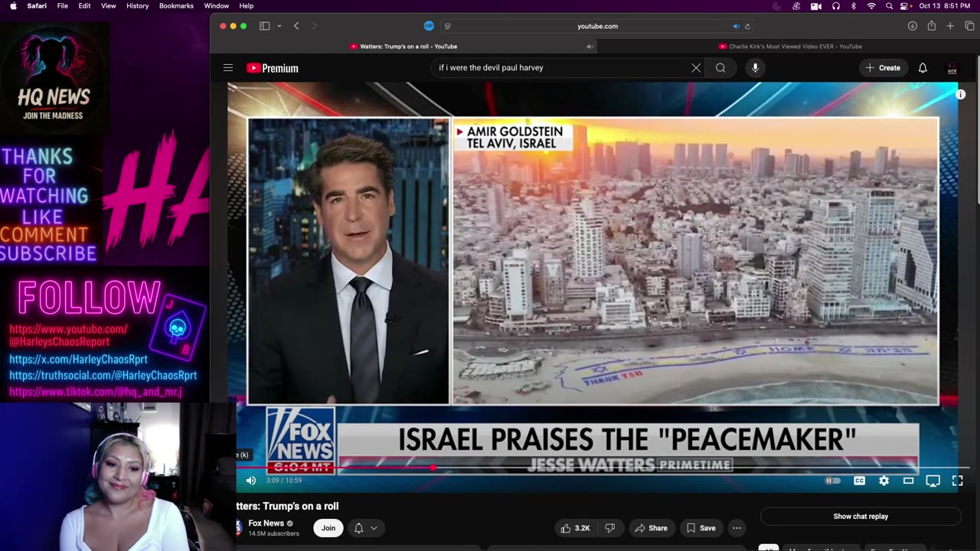AirPlay the video to a device

click(933, 481)
